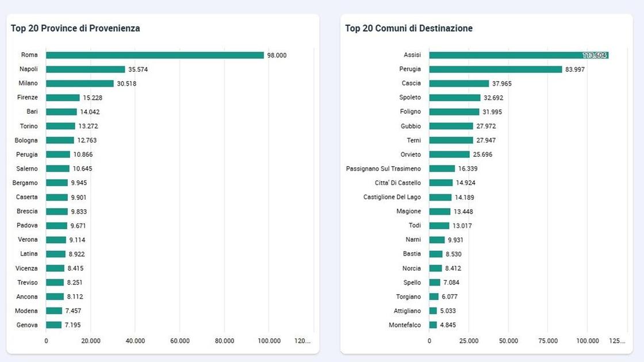The height and width of the screenshot is (362, 644).
Task: Click the 'Castiglione Del Lago' label
Action: (x=392, y=198)
